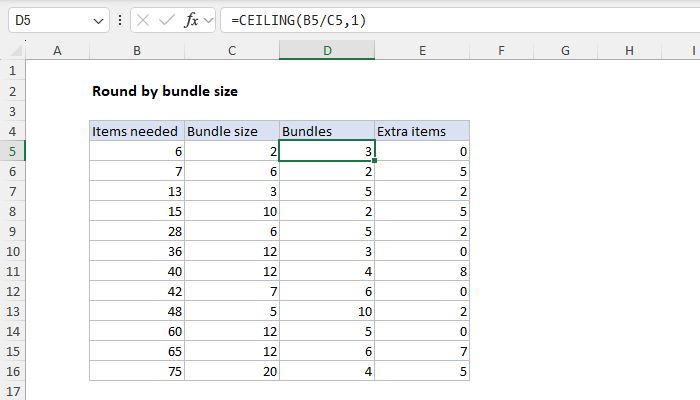Click Bundle size cell with value 20
The width and height of the screenshot is (700, 400).
tap(232, 371)
